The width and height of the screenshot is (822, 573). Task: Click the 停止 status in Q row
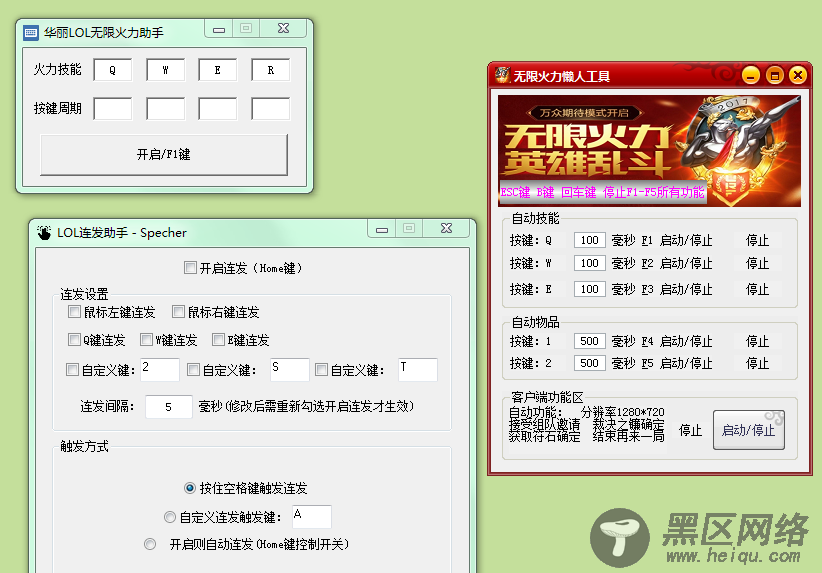click(x=758, y=240)
